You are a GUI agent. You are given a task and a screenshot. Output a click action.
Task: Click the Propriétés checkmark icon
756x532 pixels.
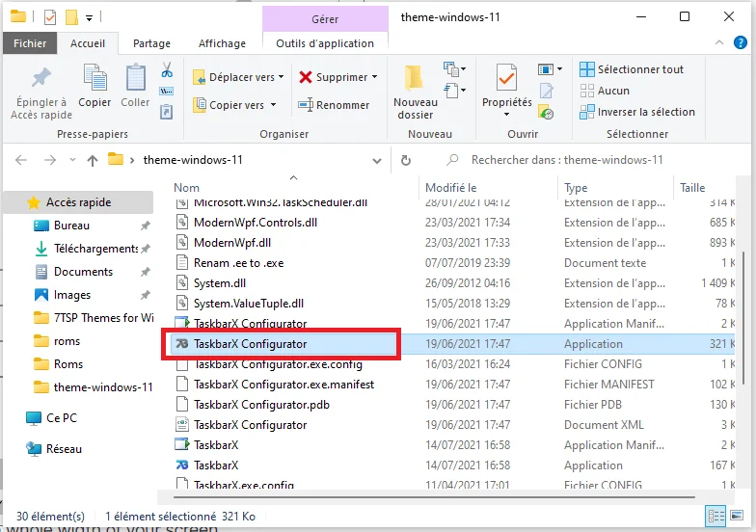tap(506, 78)
